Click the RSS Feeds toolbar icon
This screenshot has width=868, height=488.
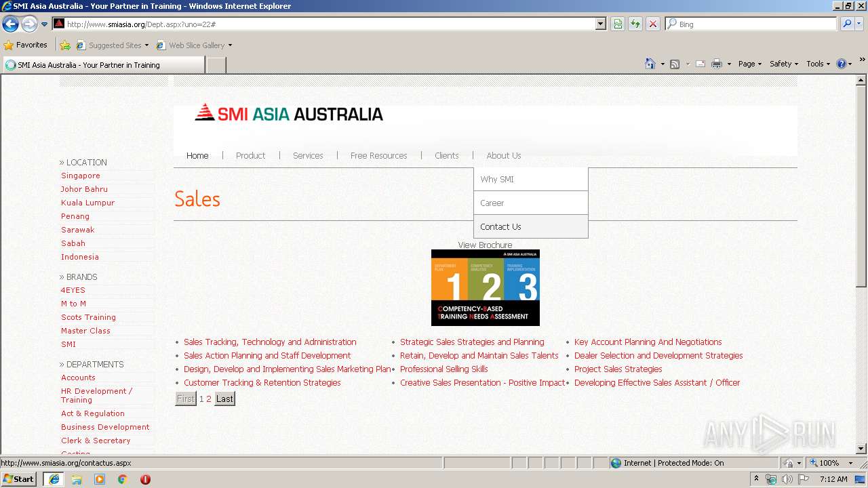click(674, 64)
